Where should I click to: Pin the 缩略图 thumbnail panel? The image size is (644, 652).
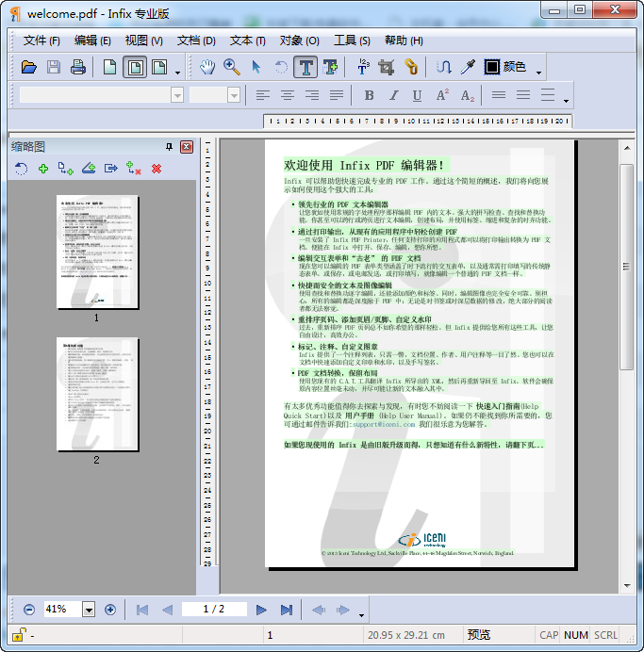(x=169, y=147)
